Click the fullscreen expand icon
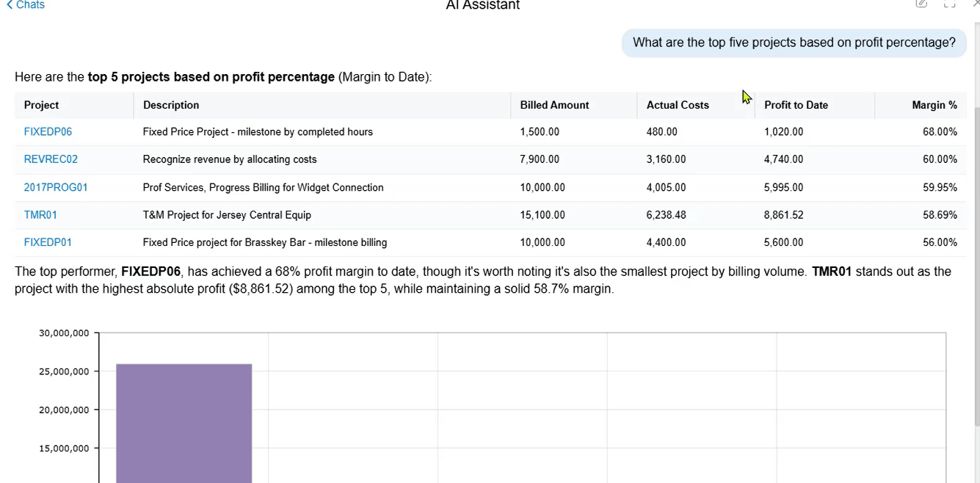980x483 pixels. coord(949,4)
